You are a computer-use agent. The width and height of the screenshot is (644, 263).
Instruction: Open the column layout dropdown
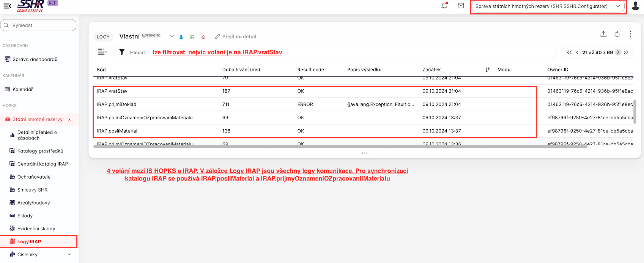pos(102,52)
